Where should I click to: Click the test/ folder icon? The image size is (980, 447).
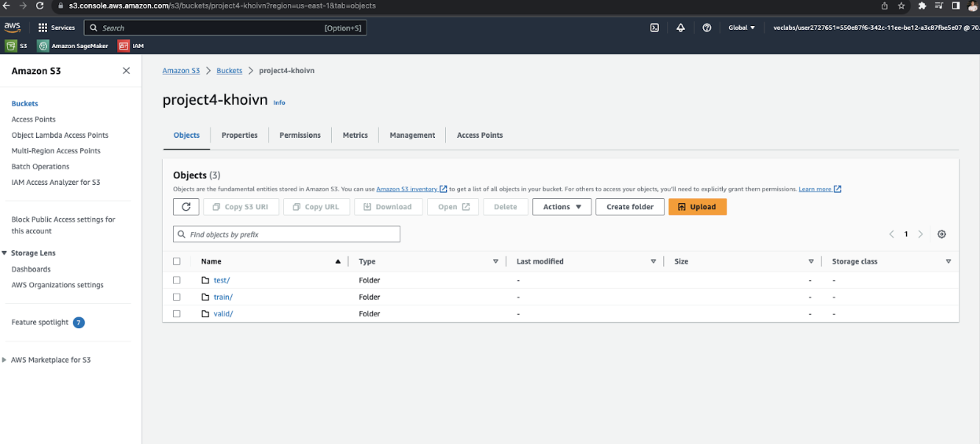(x=205, y=280)
